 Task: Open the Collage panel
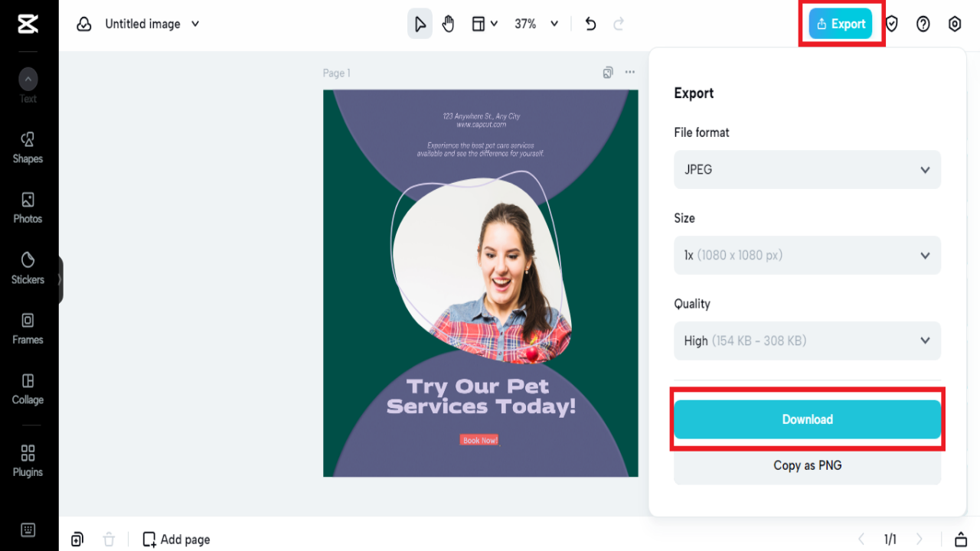click(x=28, y=389)
